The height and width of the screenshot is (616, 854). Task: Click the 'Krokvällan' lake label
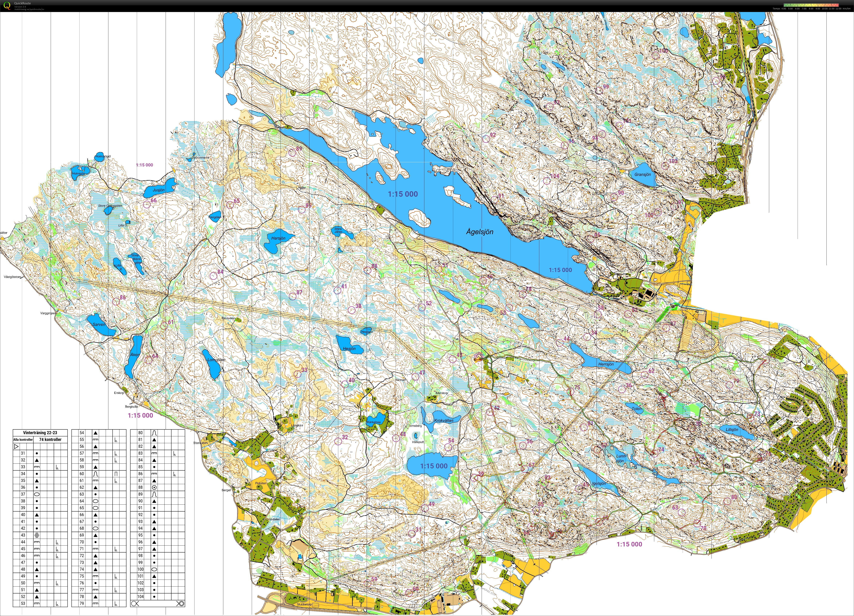pyautogui.click(x=444, y=420)
